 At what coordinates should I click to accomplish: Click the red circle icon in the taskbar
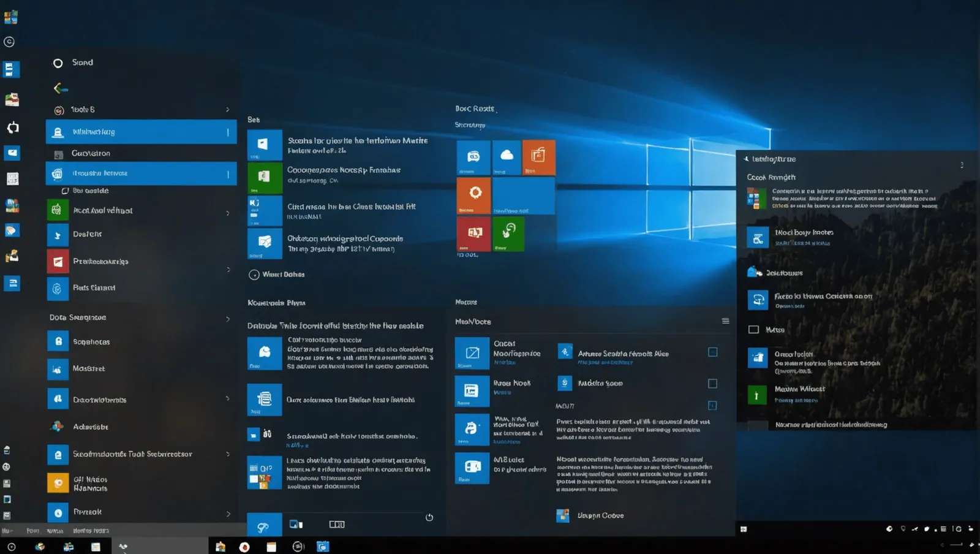pos(244,547)
